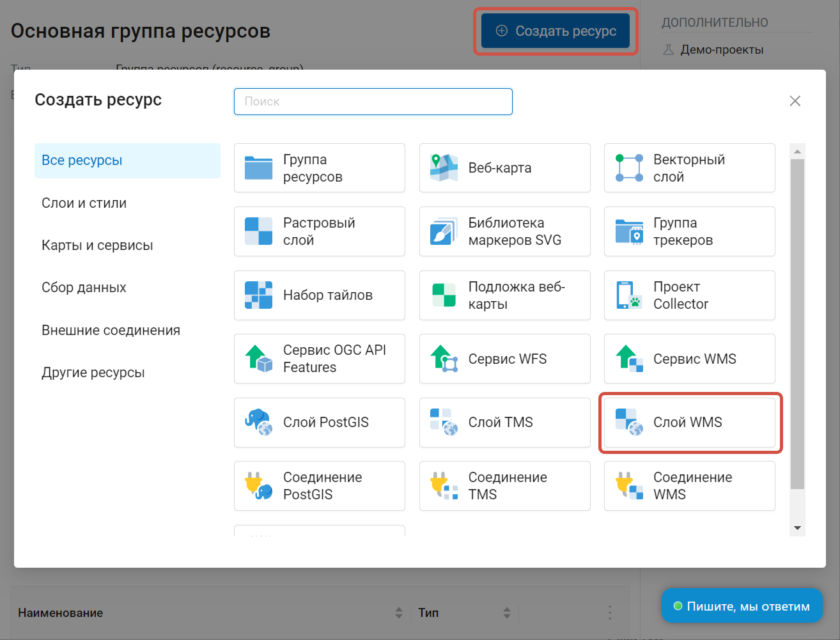Select the Слой WMS label

coord(688,422)
